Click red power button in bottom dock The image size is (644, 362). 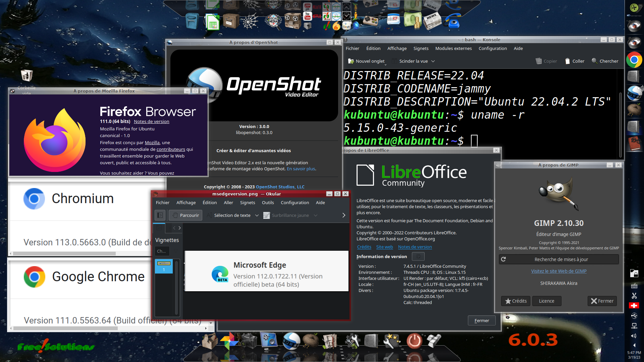tap(414, 341)
